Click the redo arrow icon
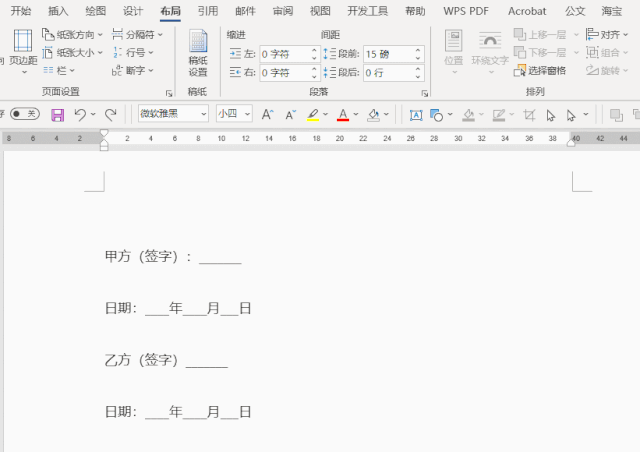The width and height of the screenshot is (640, 452). [111, 115]
